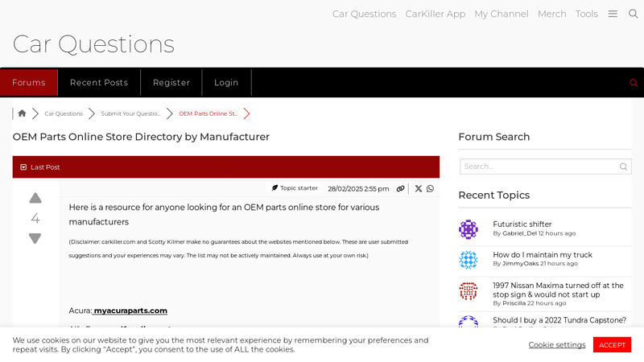Open the Futuristic shifter topic
The height and width of the screenshot is (362, 644).
point(522,224)
